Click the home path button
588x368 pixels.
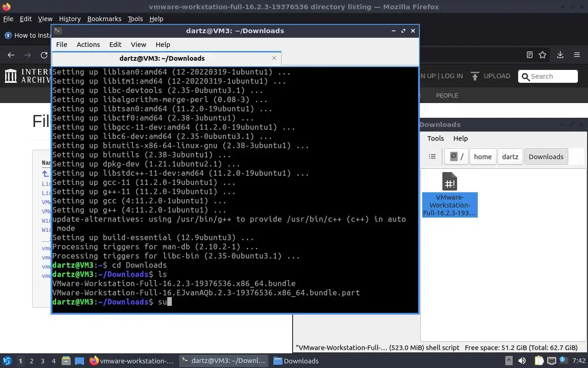click(483, 156)
